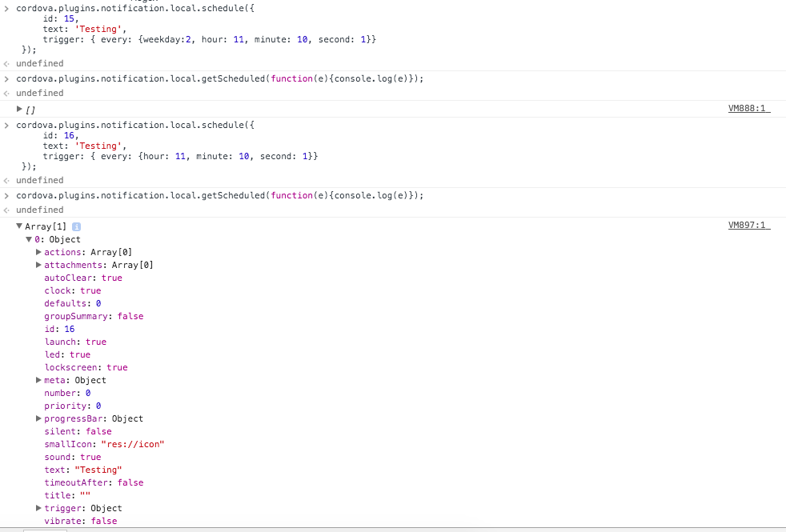This screenshot has height=532, width=786.
Task: Click the clock: true property
Action: click(x=73, y=290)
